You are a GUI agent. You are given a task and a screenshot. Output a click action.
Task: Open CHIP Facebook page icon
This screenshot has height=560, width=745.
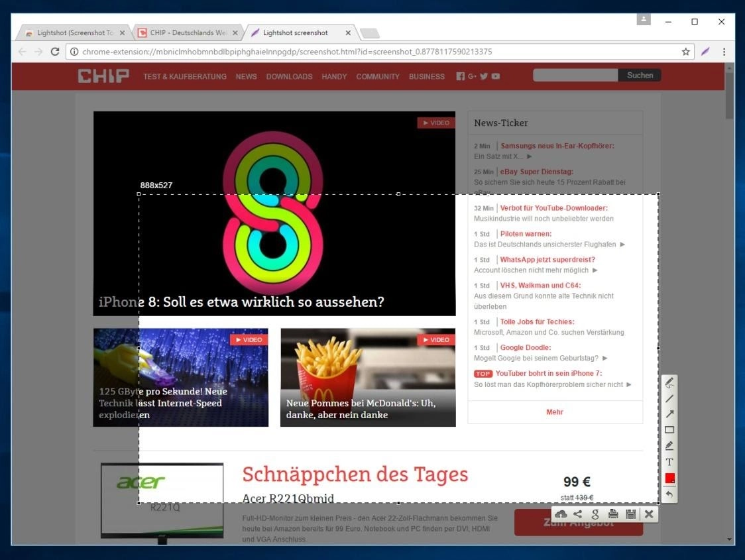click(x=461, y=76)
